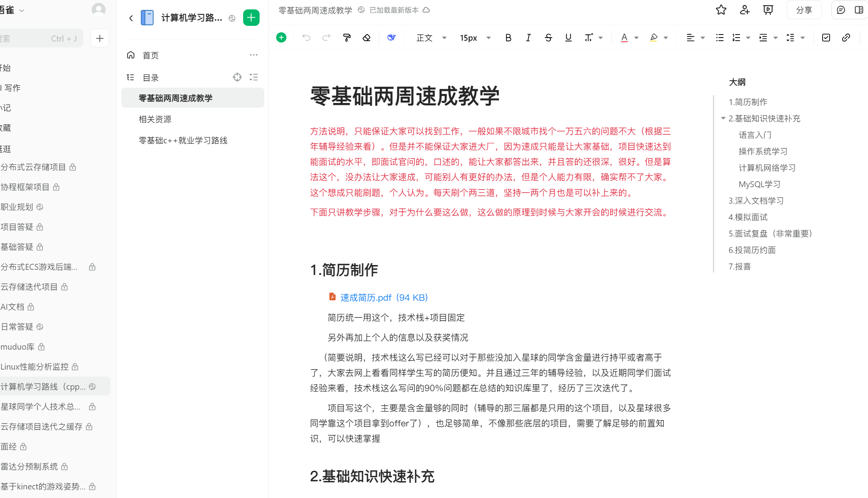Insert a task checkbox item

pos(826,38)
